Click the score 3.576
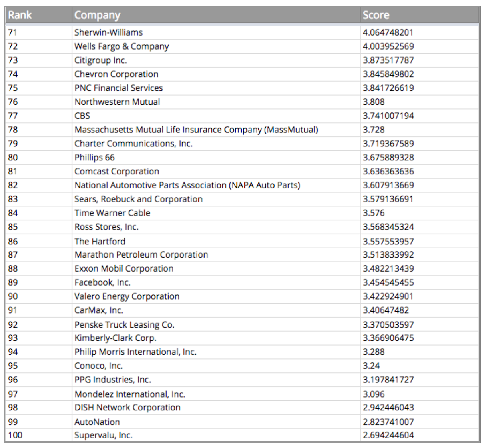486x448 pixels. tap(374, 213)
